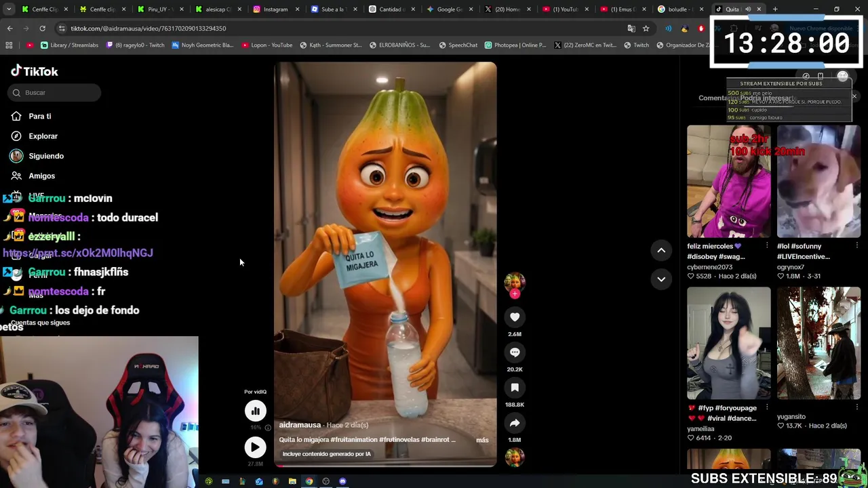Share the video via the arrow icon
This screenshot has width=868, height=488.
(515, 423)
